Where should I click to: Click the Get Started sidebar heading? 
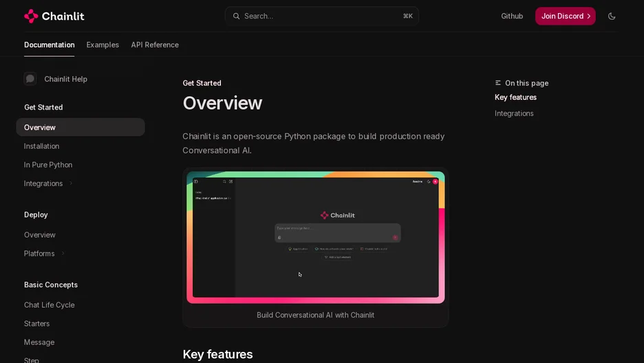click(43, 107)
